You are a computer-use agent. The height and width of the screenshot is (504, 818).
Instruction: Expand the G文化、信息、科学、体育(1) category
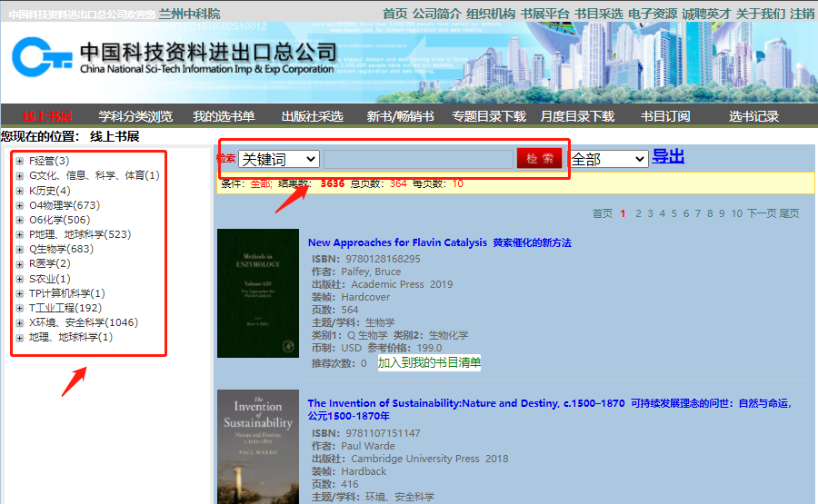click(x=20, y=175)
